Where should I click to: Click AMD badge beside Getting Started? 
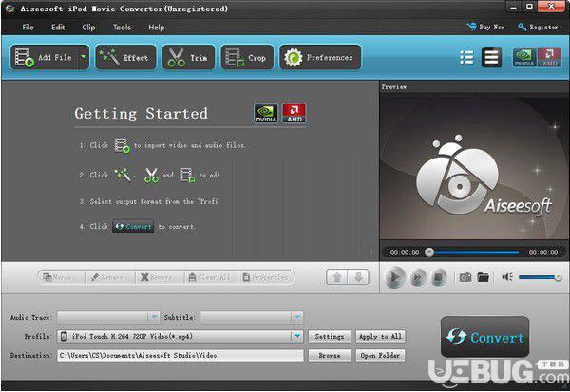click(294, 113)
